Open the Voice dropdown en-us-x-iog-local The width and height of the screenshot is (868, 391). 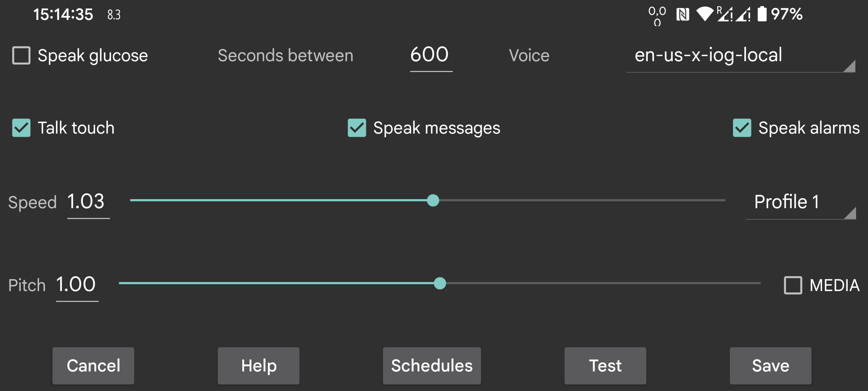[x=740, y=56]
